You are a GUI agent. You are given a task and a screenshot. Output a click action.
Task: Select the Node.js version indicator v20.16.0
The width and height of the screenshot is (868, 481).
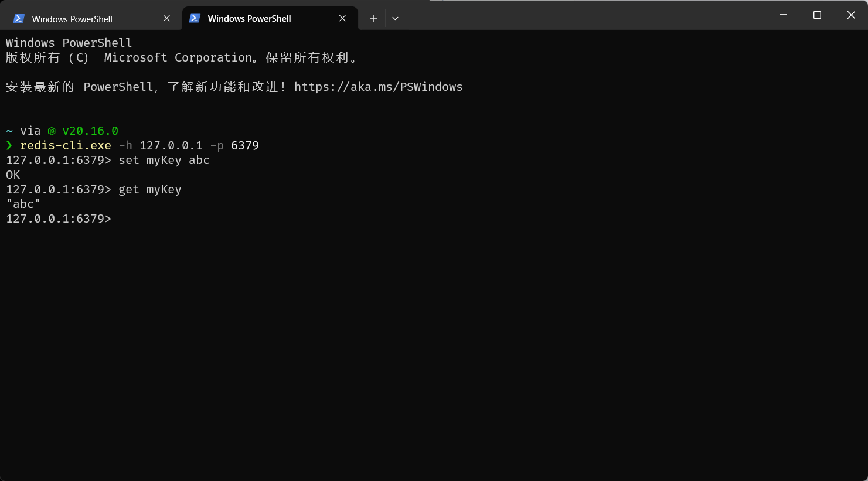click(90, 131)
